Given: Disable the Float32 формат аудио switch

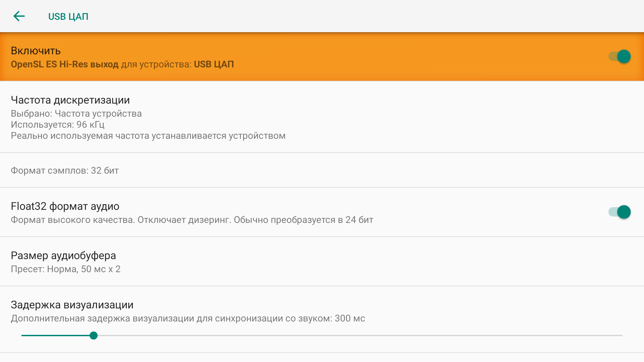Looking at the screenshot, I should (619, 212).
